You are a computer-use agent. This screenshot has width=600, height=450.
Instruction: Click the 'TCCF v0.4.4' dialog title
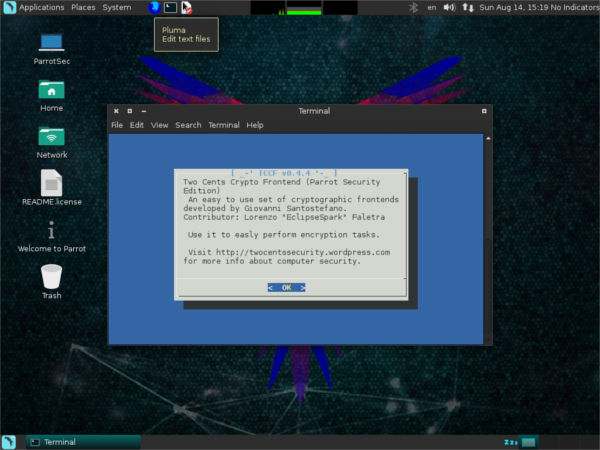coord(284,173)
